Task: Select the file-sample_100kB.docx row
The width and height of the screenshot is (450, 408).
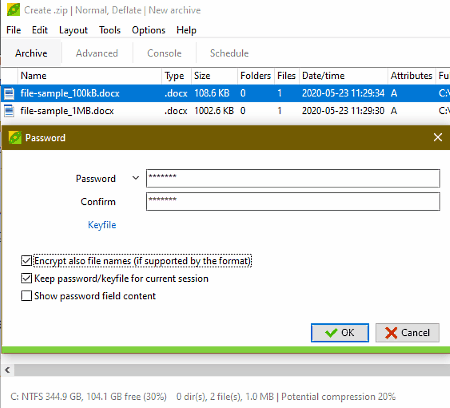Action: pyautogui.click(x=226, y=93)
